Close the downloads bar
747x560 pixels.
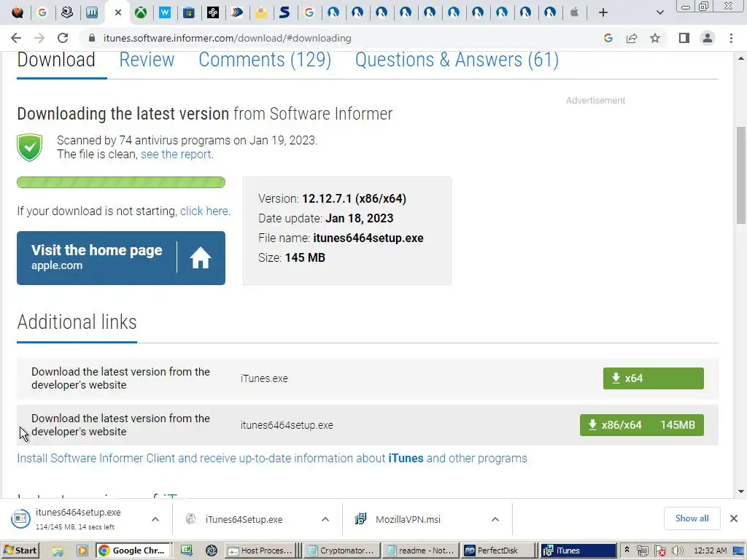coord(734,518)
